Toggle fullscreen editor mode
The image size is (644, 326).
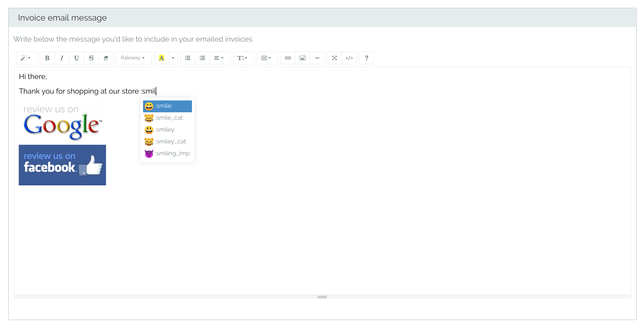(x=334, y=58)
